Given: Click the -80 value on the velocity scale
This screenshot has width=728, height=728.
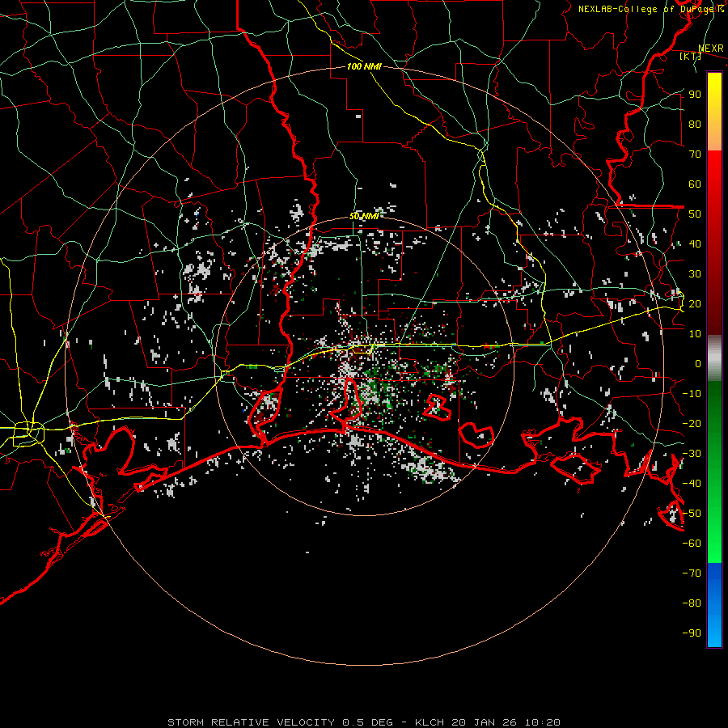Looking at the screenshot, I should pos(692,603).
